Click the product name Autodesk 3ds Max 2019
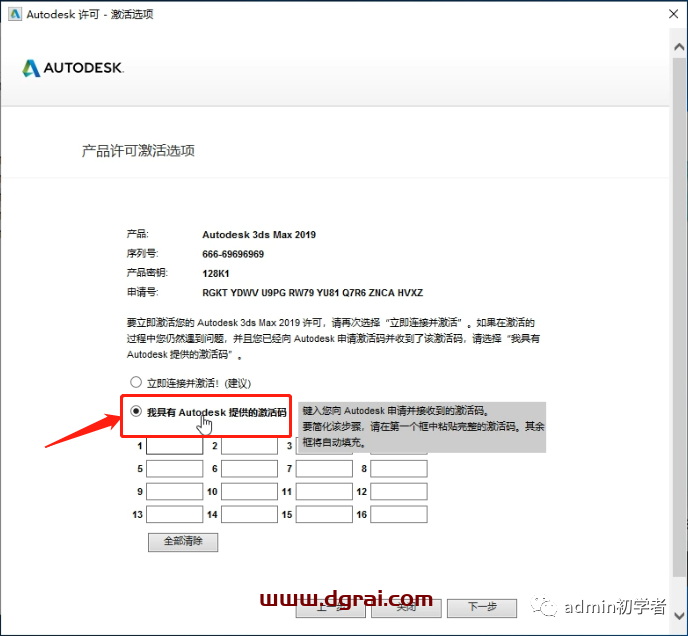The width and height of the screenshot is (688, 636). tap(259, 235)
